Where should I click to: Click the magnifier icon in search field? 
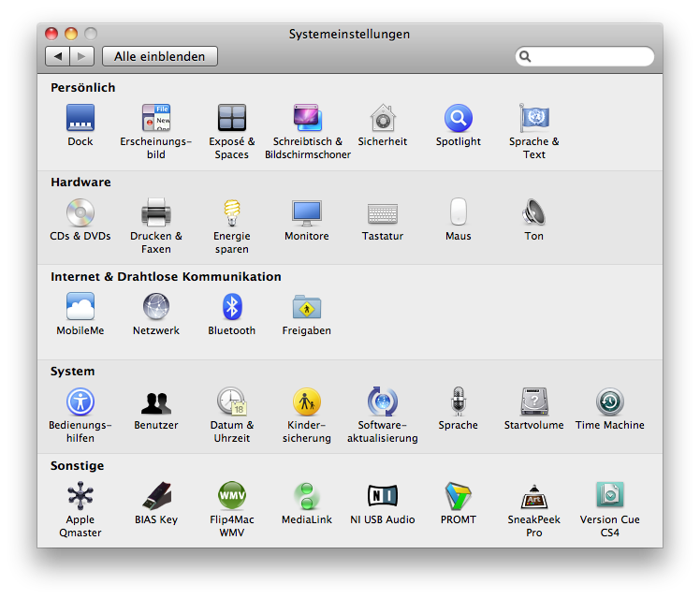click(x=525, y=56)
